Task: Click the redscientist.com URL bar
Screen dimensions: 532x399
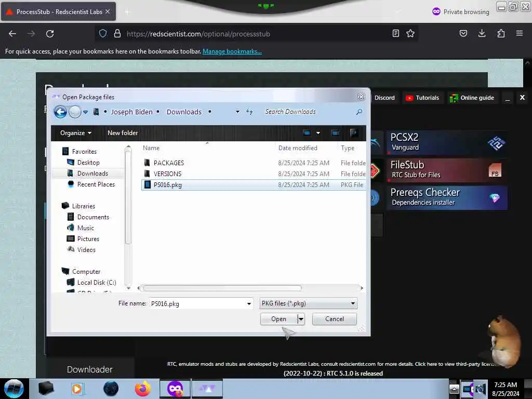Action: coord(256,34)
